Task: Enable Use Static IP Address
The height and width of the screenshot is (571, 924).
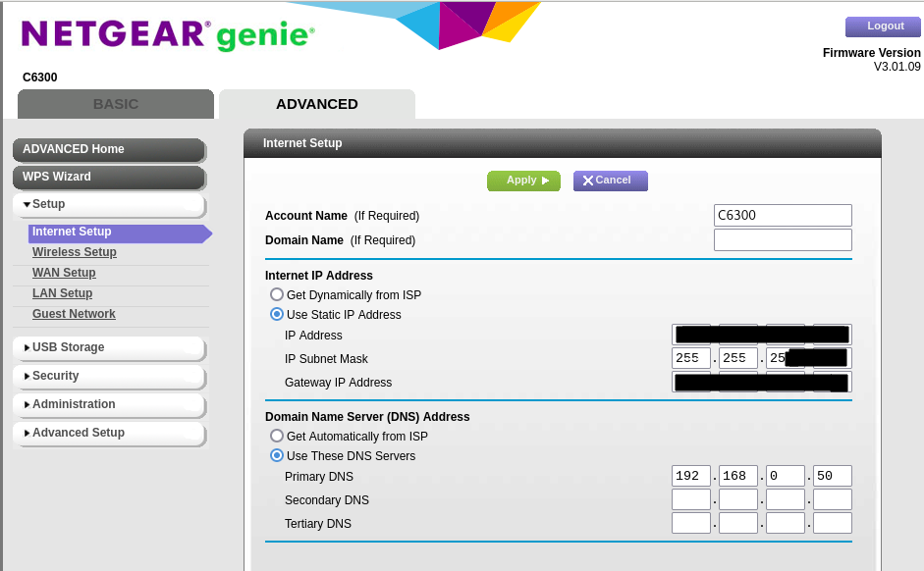Action: click(x=276, y=314)
